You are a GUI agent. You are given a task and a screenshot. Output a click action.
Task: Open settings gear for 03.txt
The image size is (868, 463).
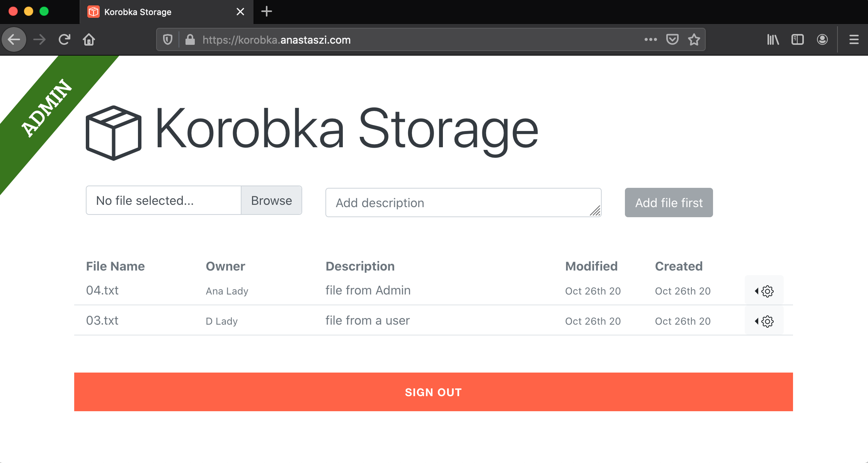(768, 321)
